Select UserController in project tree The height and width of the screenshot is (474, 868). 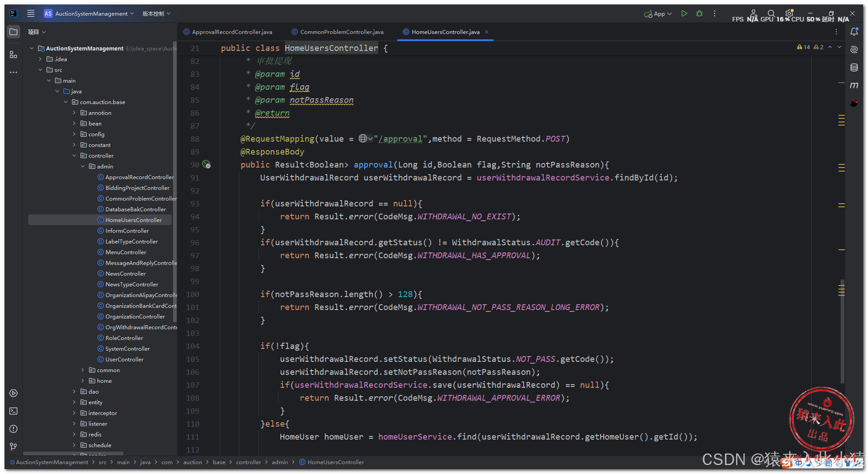click(124, 359)
